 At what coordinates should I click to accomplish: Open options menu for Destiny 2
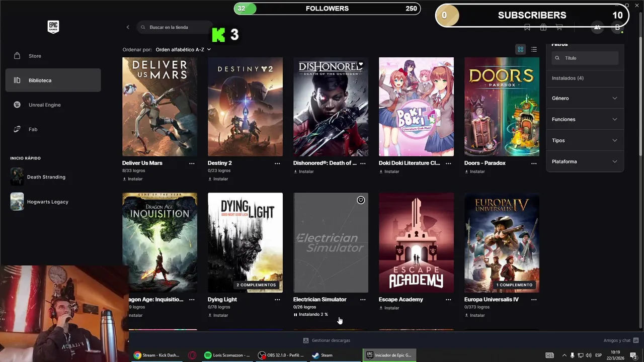(277, 163)
